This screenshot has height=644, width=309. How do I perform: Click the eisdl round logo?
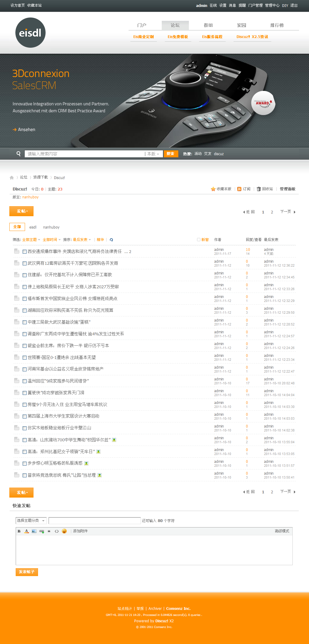pyautogui.click(x=30, y=33)
